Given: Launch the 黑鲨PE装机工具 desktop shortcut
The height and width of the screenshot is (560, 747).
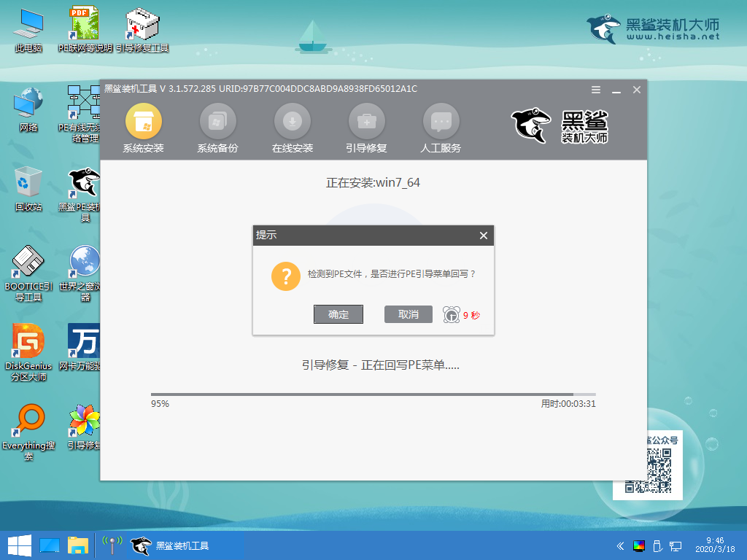Looking at the screenshot, I should (79, 194).
